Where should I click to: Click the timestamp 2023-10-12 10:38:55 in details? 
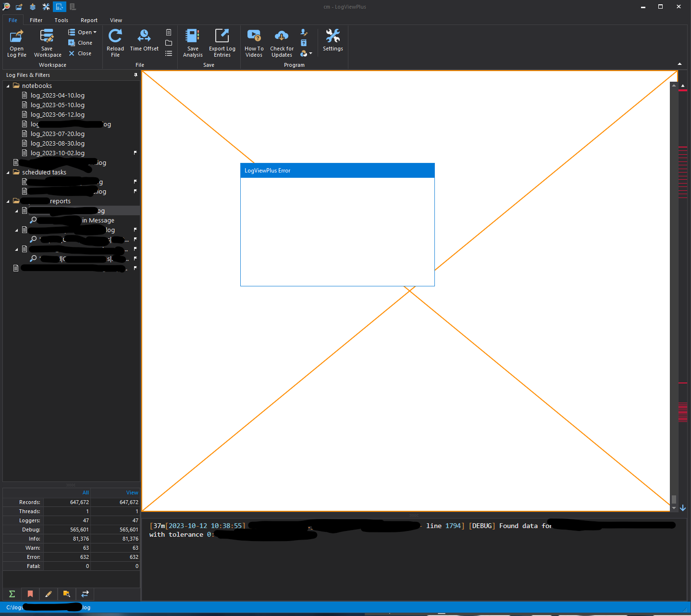click(205, 526)
